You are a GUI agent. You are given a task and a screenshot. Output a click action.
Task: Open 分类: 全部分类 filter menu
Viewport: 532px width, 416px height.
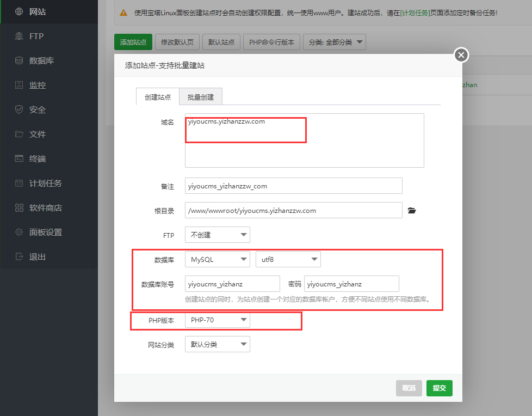(334, 41)
